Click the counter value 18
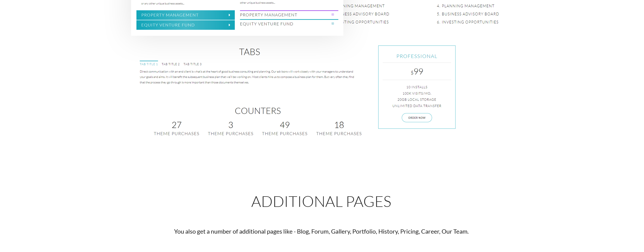The image size is (644, 252). [x=339, y=125]
